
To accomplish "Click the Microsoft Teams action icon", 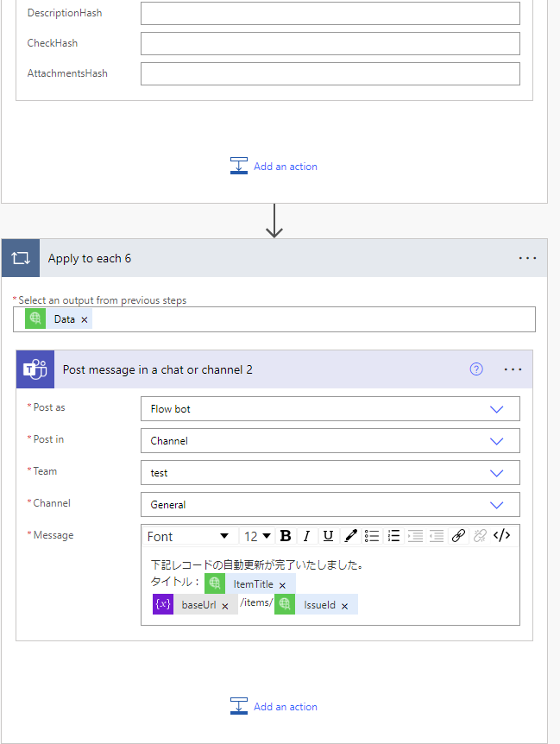I will pyautogui.click(x=35, y=369).
